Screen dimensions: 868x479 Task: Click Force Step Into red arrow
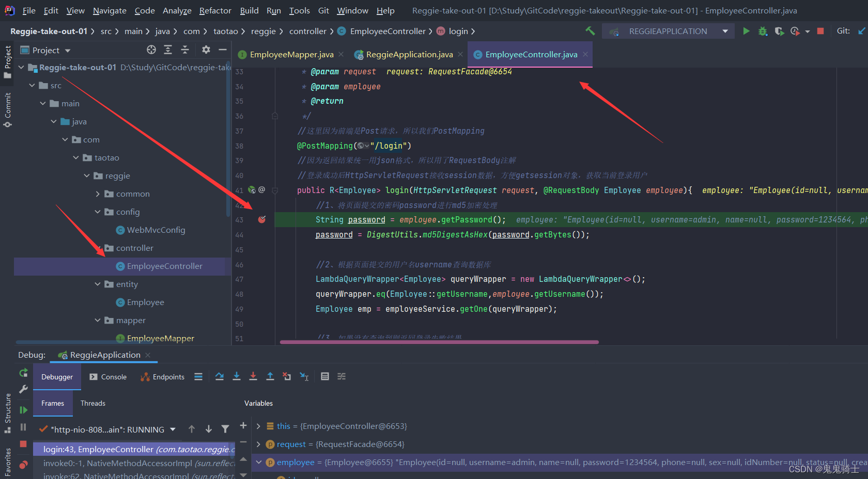253,377
